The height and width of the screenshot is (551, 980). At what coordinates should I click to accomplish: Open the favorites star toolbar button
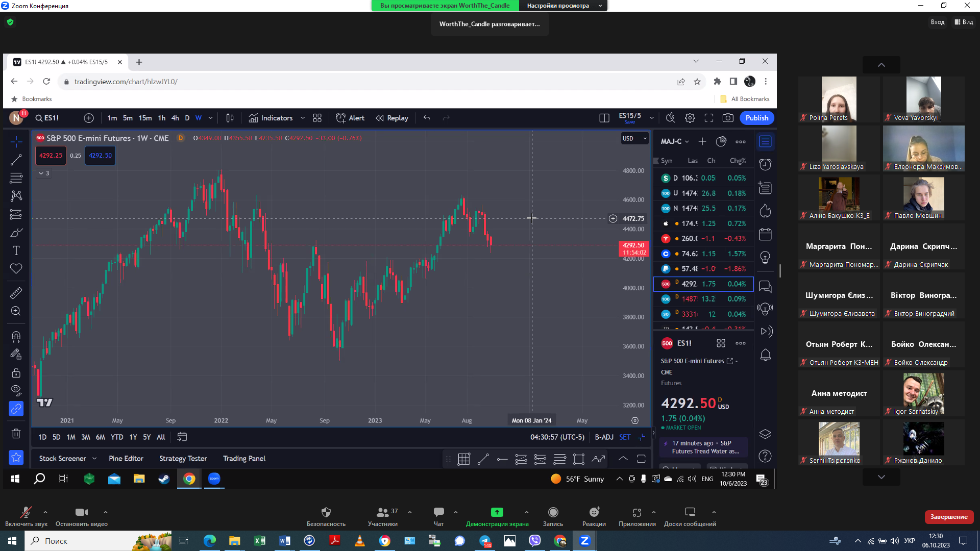[x=16, y=458]
